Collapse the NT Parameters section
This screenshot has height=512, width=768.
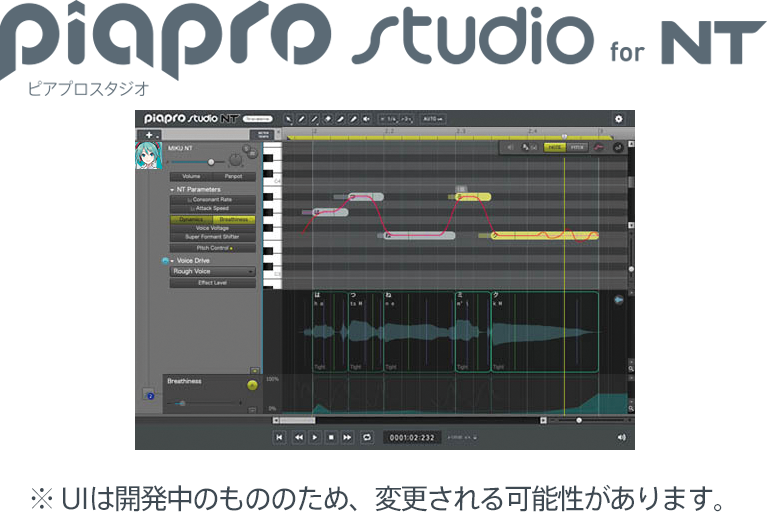click(x=172, y=190)
